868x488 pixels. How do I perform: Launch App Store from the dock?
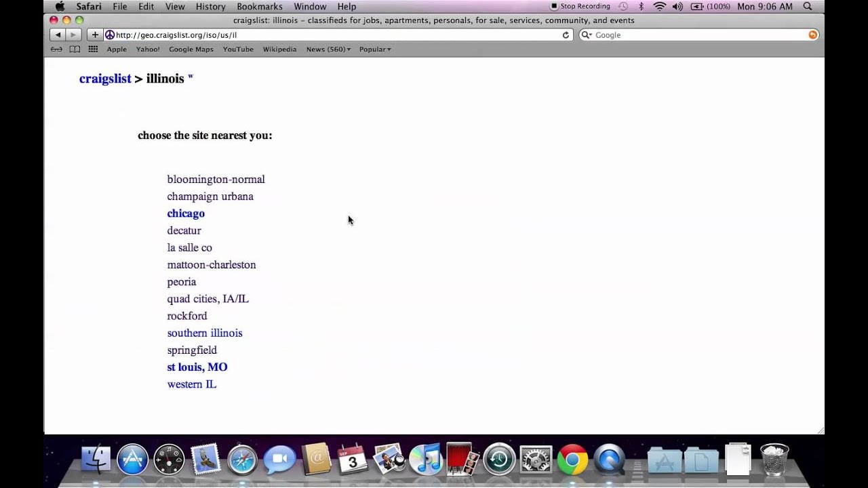(132, 459)
